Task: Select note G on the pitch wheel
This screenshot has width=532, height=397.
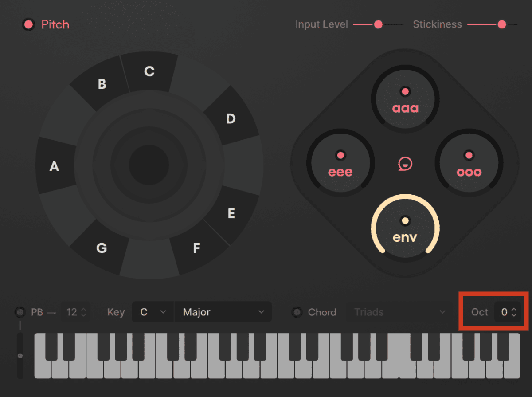Action: [102, 248]
